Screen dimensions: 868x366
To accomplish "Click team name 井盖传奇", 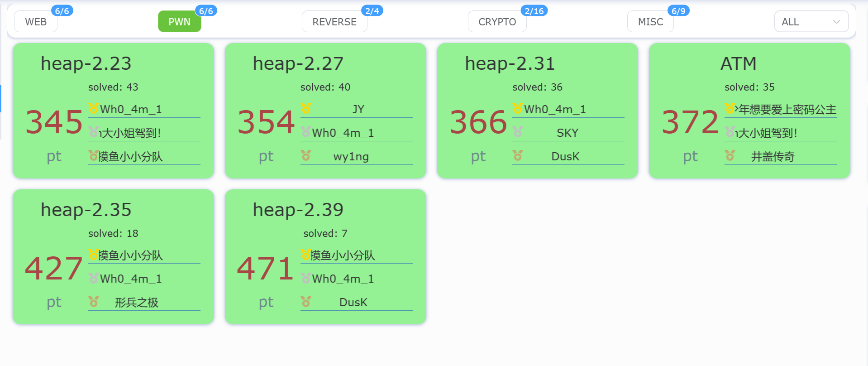I will [x=773, y=157].
